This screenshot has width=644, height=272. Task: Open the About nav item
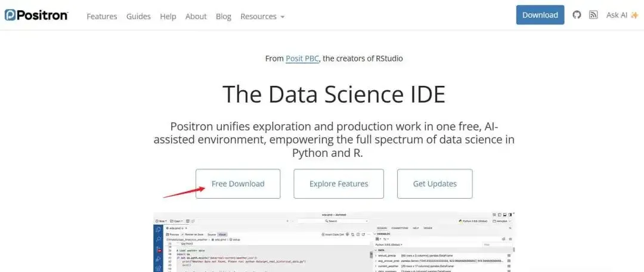196,17
